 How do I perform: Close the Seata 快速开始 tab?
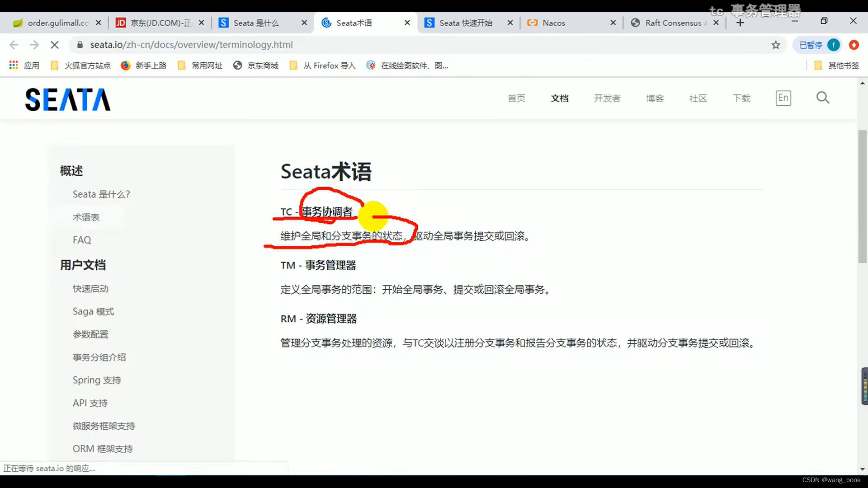point(510,23)
